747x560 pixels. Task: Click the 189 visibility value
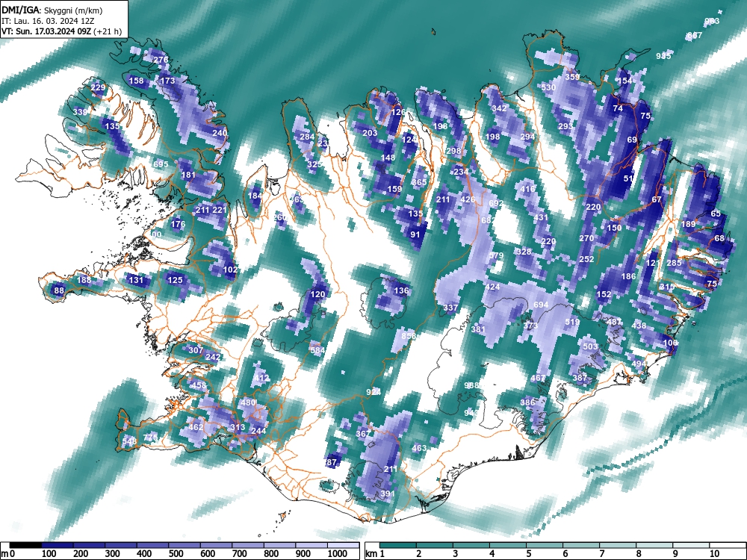[x=688, y=224]
